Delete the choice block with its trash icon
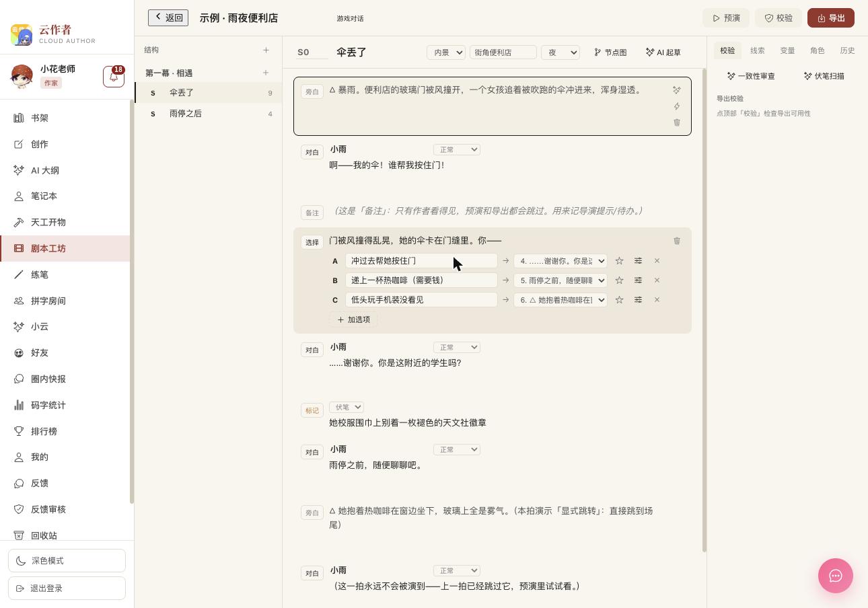868x608 pixels. coord(677,241)
